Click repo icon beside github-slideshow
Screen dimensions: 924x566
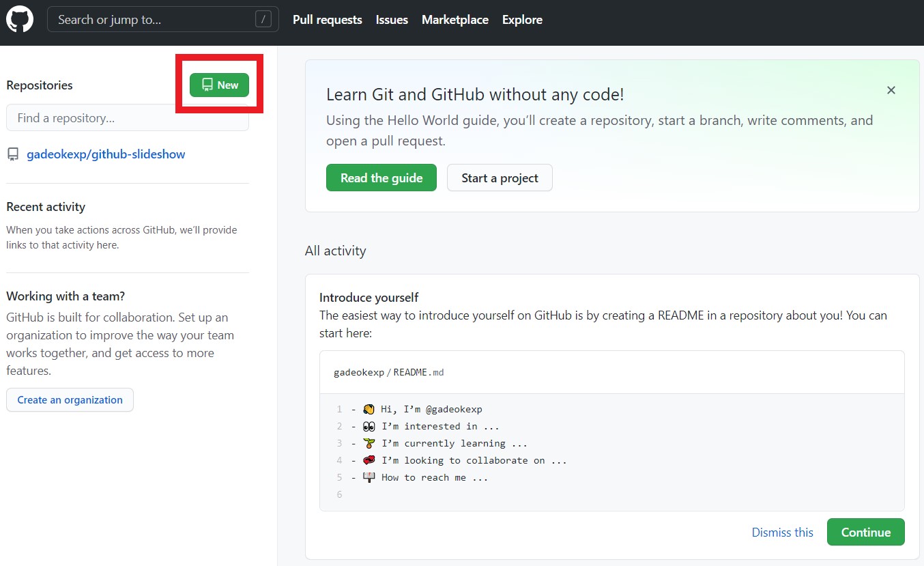(x=13, y=154)
